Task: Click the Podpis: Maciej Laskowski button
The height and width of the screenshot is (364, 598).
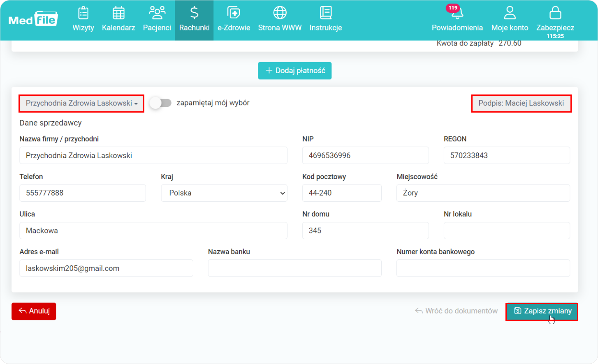Action: [521, 103]
